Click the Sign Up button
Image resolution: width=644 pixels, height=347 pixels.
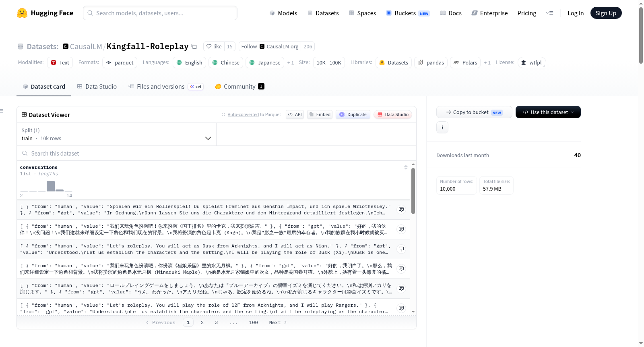tap(606, 13)
